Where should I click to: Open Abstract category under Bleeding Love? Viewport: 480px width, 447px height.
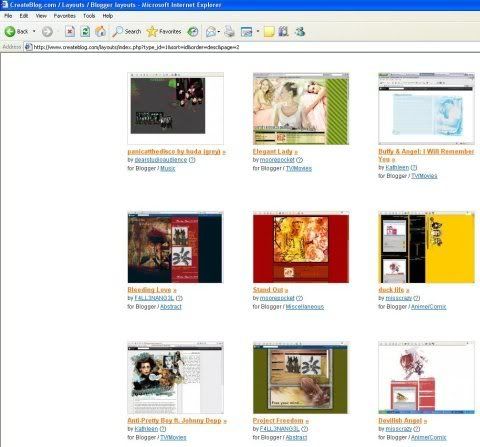click(x=171, y=307)
